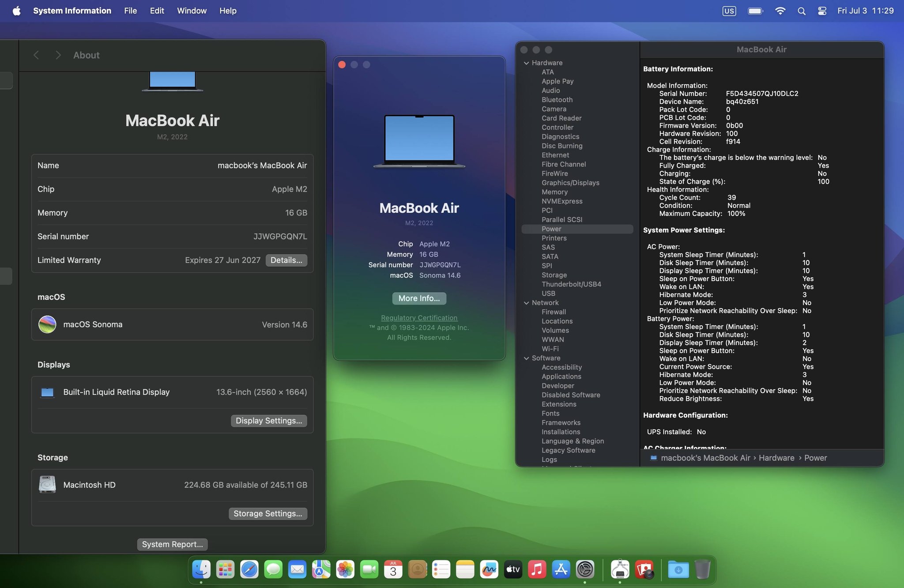This screenshot has width=904, height=588.
Task: Click Spotlight search icon in menu bar
Action: [x=802, y=11]
